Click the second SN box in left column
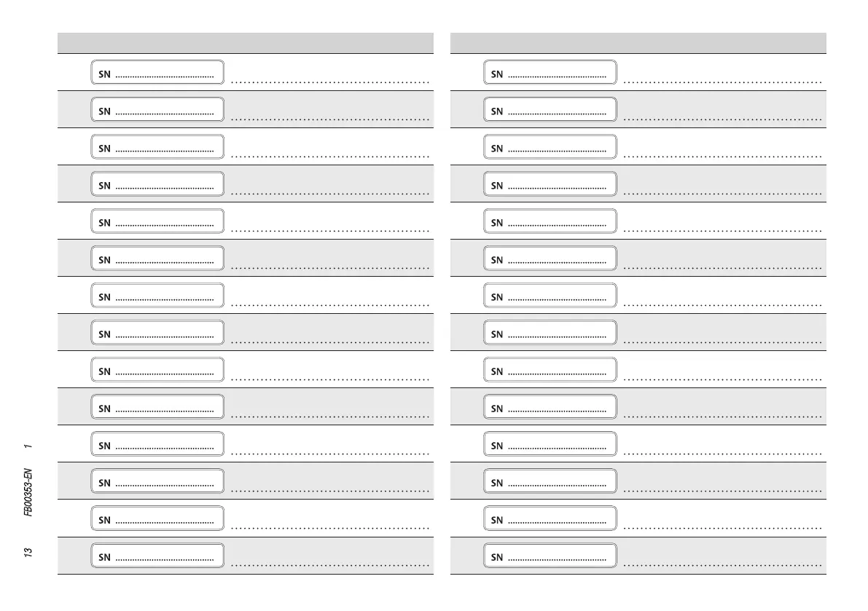 coord(157,110)
